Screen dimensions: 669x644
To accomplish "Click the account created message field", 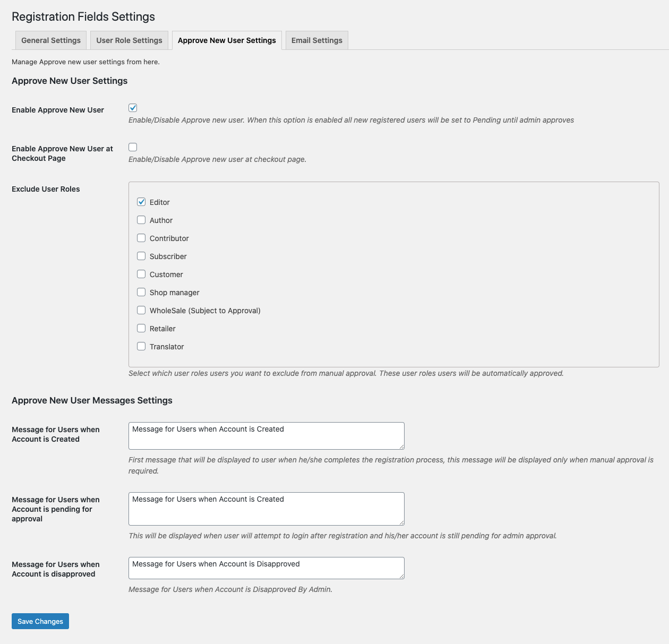I will point(266,435).
